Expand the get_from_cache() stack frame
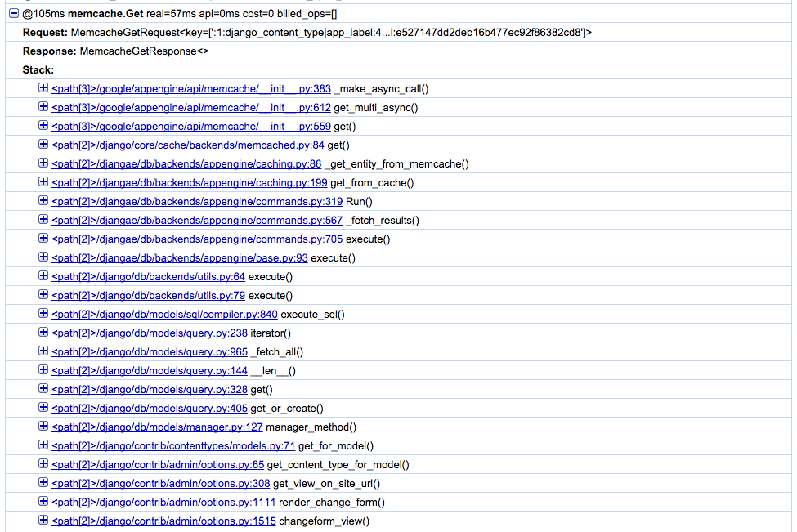This screenshot has height=532, width=797. [43, 182]
